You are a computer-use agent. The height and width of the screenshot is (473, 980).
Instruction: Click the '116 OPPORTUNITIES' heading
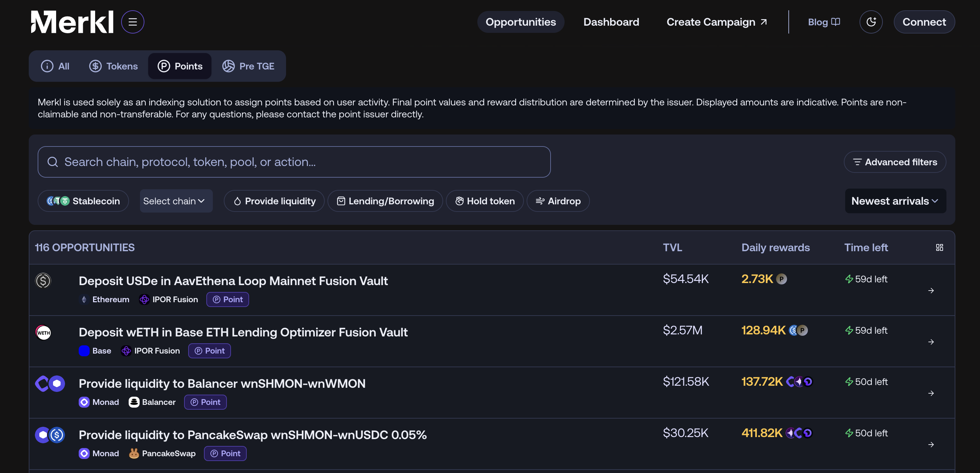click(85, 248)
